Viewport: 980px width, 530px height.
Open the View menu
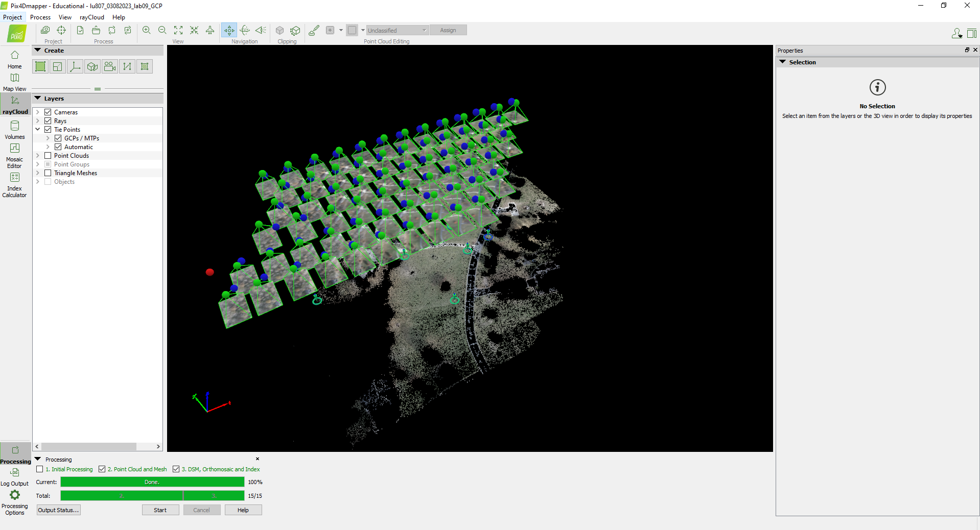pyautogui.click(x=65, y=17)
